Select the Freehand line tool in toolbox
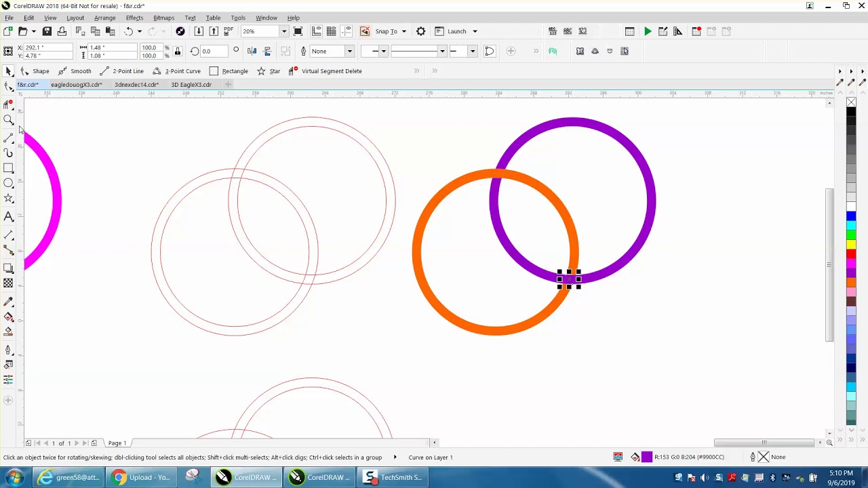Viewport: 868px width, 488px height. click(x=8, y=138)
